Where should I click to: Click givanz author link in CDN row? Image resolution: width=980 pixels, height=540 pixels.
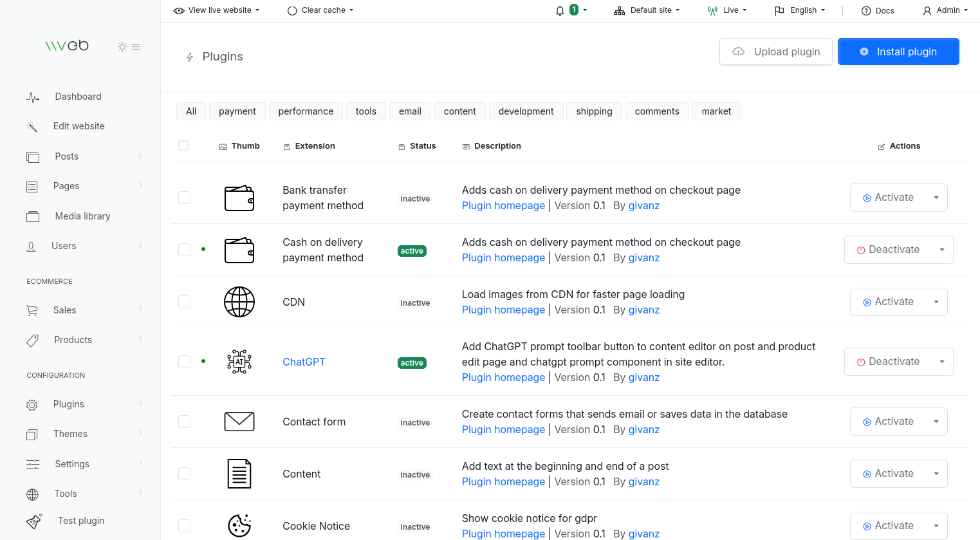644,310
